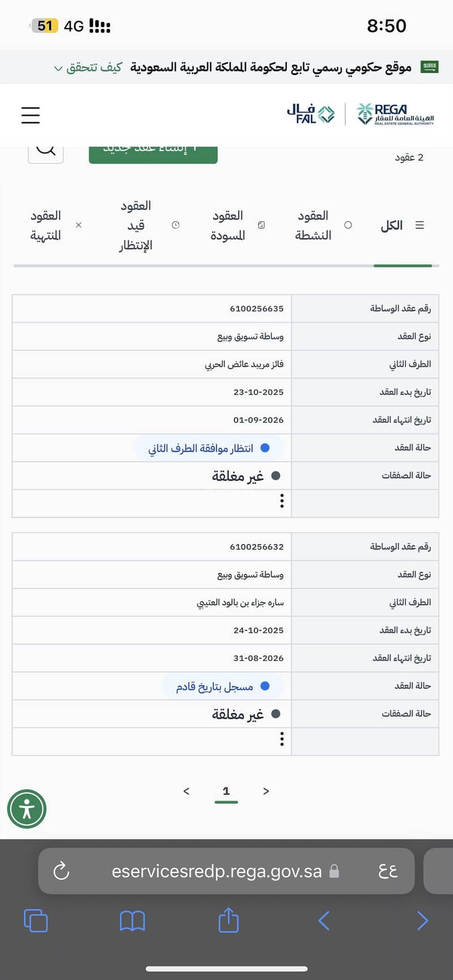The image size is (453, 980).
Task: Open the accessibility options button
Action: click(27, 809)
